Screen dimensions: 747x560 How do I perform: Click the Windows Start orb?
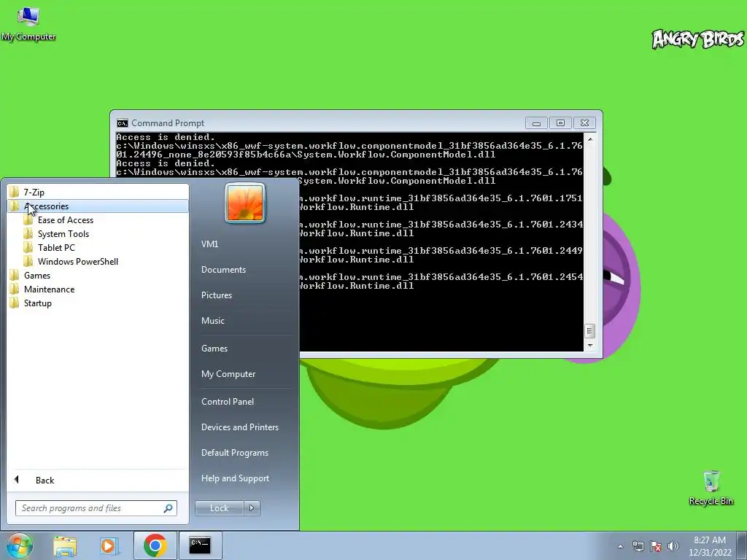19,545
